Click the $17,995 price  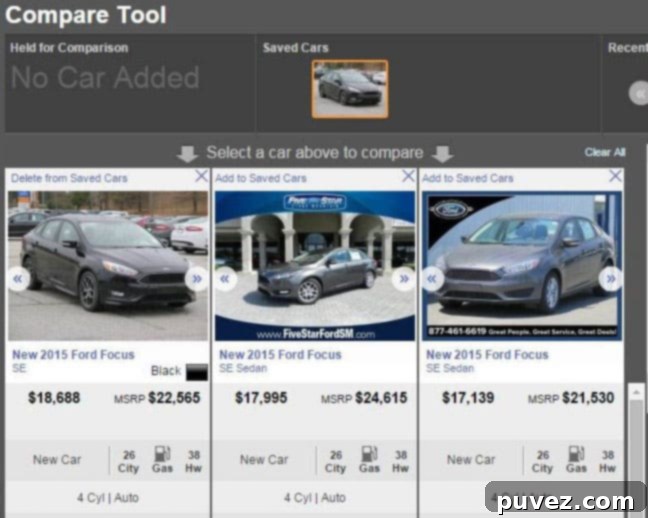tap(261, 398)
